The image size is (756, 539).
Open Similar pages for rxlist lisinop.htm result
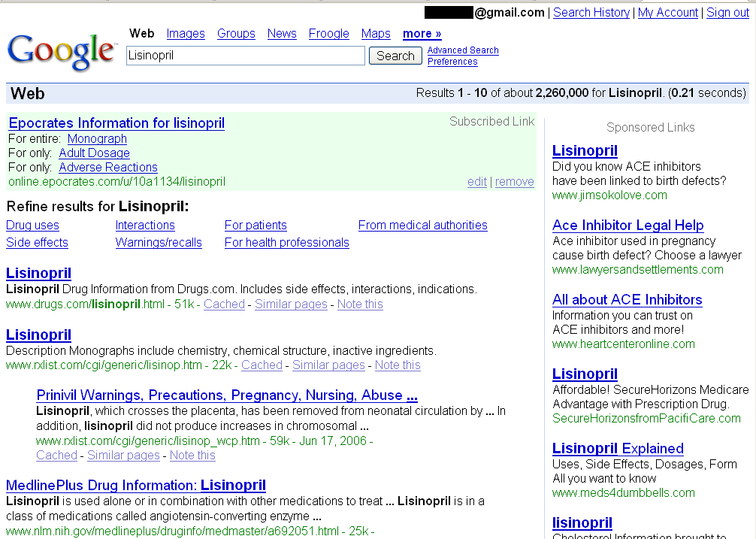(329, 365)
